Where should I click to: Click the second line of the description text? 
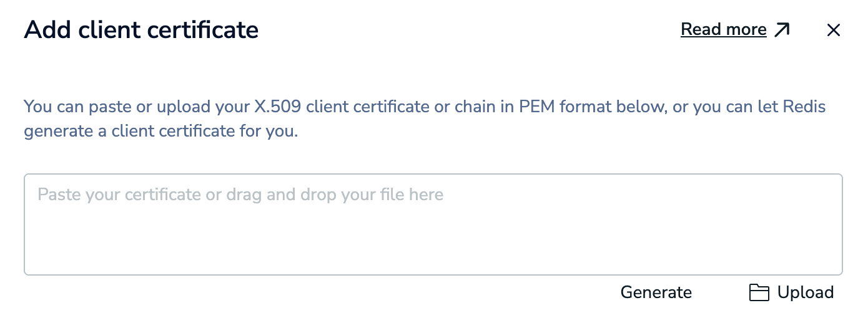(160, 132)
